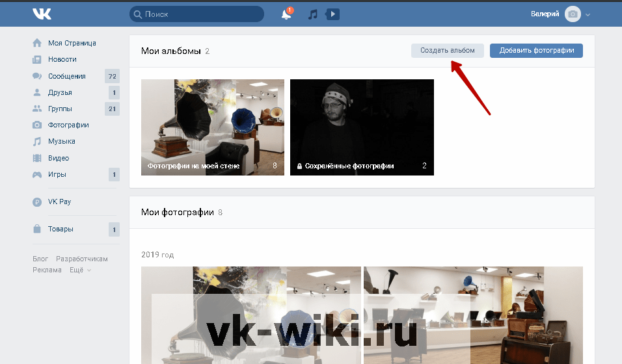Click the video player icon in header
The image size is (622, 364).
332,14
